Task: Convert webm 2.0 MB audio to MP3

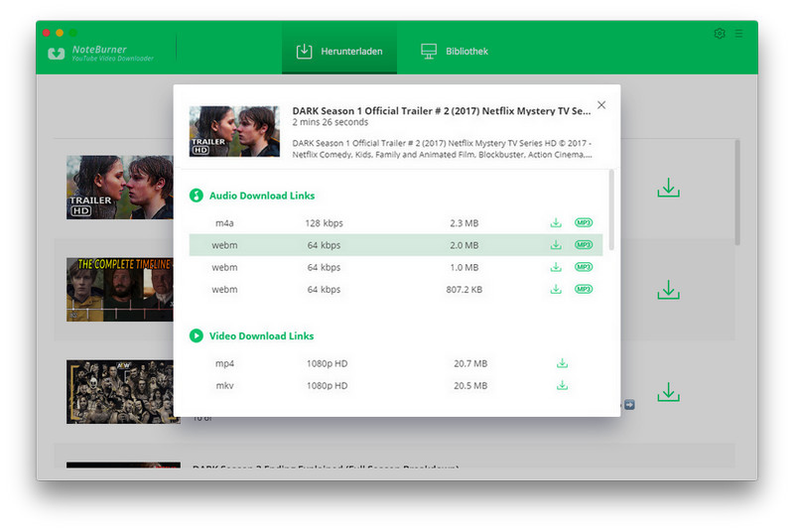Action: click(584, 245)
